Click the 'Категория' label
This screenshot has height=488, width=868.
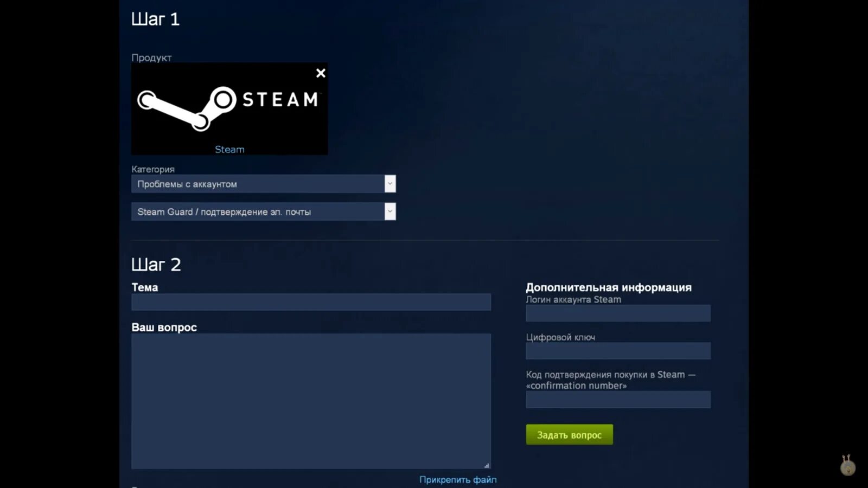[153, 169]
